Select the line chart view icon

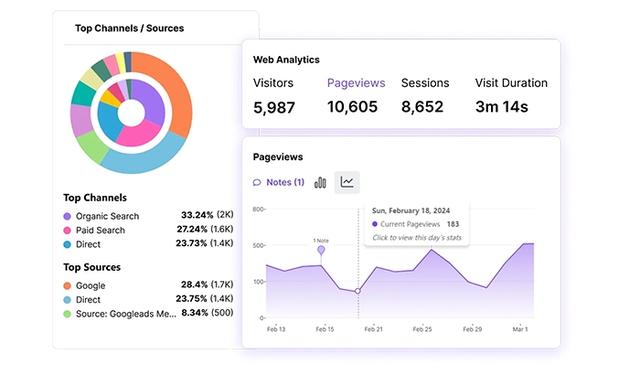point(347,182)
